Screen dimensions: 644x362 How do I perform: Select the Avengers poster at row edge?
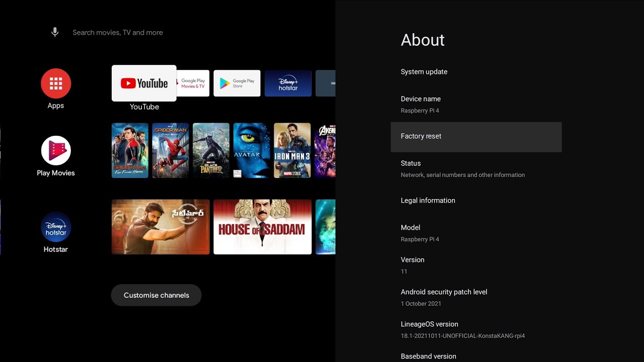tap(325, 150)
